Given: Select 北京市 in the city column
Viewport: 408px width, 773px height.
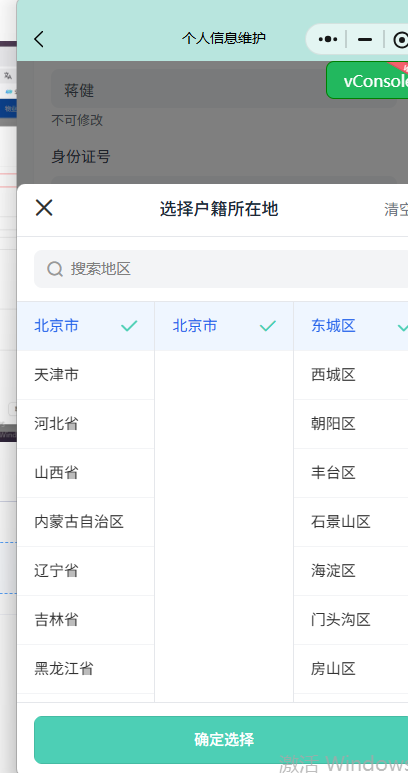Looking at the screenshot, I should coord(224,326).
